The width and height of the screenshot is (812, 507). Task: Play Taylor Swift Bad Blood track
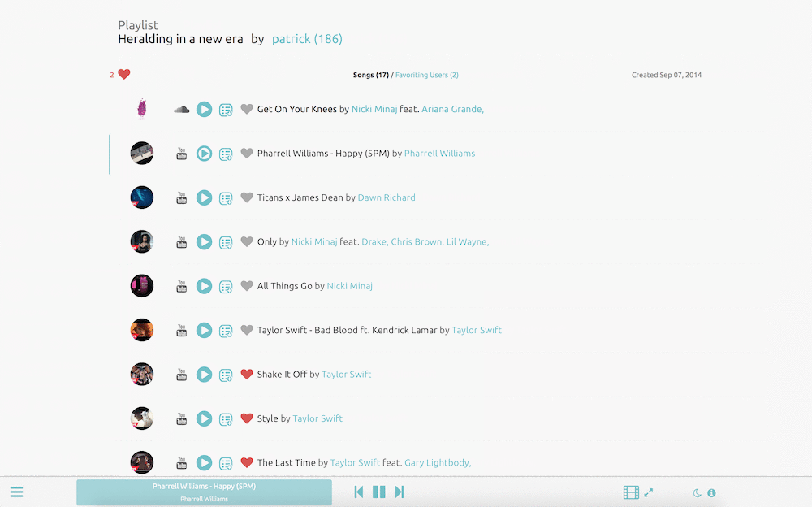point(204,330)
